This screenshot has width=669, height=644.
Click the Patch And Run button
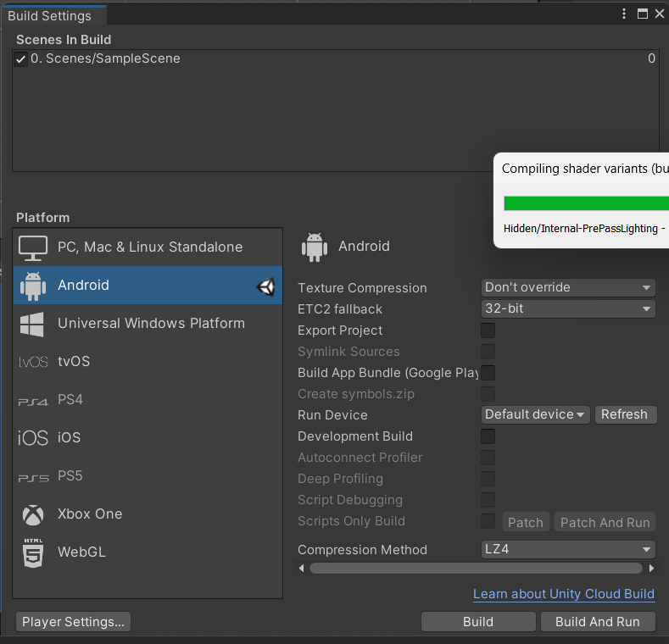pyautogui.click(x=605, y=522)
